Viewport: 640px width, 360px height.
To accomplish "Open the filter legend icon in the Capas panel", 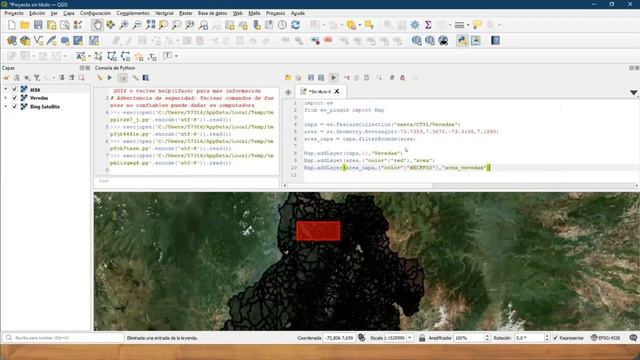I will coord(37,78).
